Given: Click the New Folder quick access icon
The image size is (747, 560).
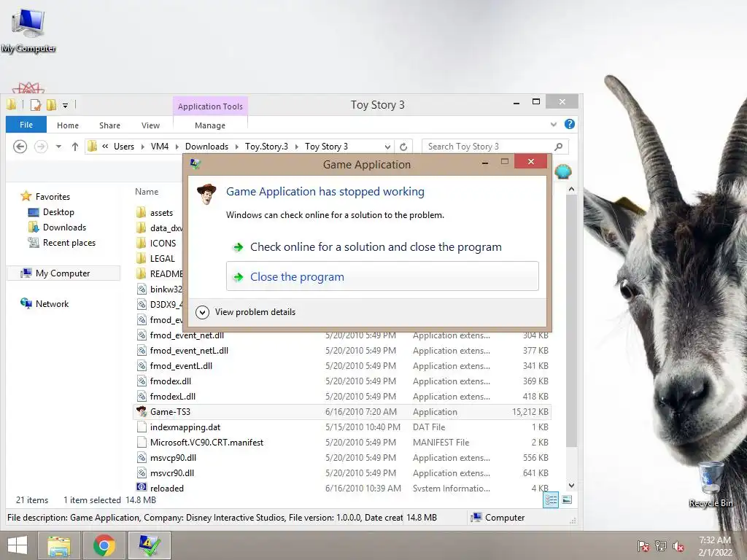Looking at the screenshot, I should coord(51,104).
